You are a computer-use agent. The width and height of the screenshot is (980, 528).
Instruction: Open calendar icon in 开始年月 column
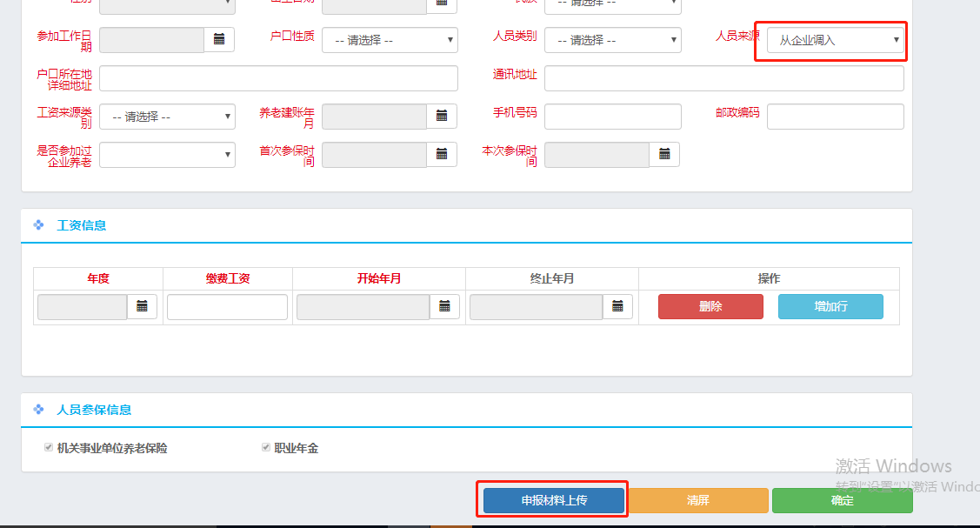[444, 307]
